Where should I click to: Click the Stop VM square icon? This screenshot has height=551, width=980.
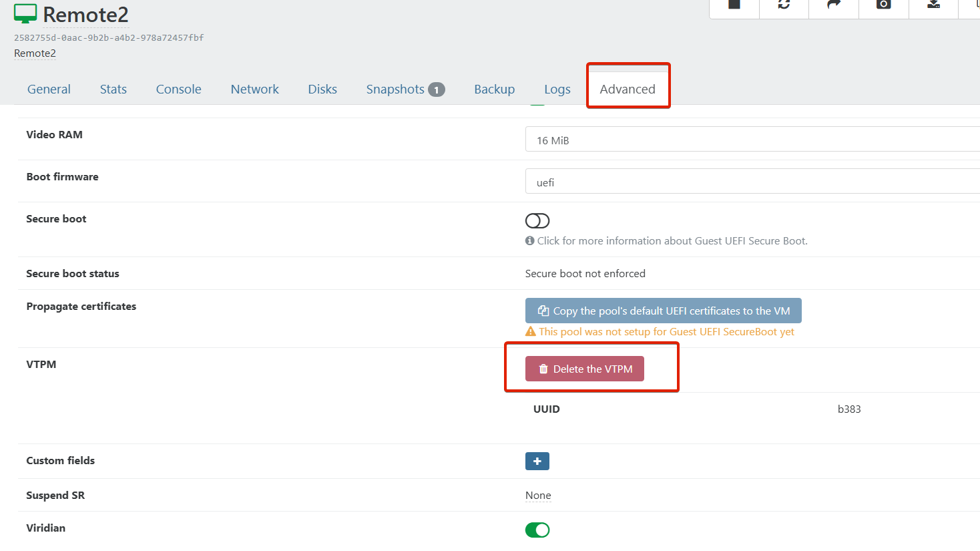pos(734,5)
